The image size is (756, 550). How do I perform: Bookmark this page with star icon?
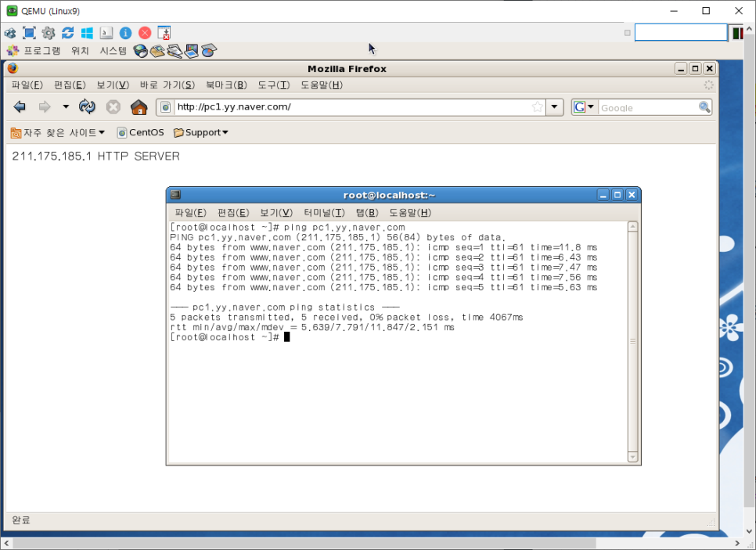click(537, 106)
